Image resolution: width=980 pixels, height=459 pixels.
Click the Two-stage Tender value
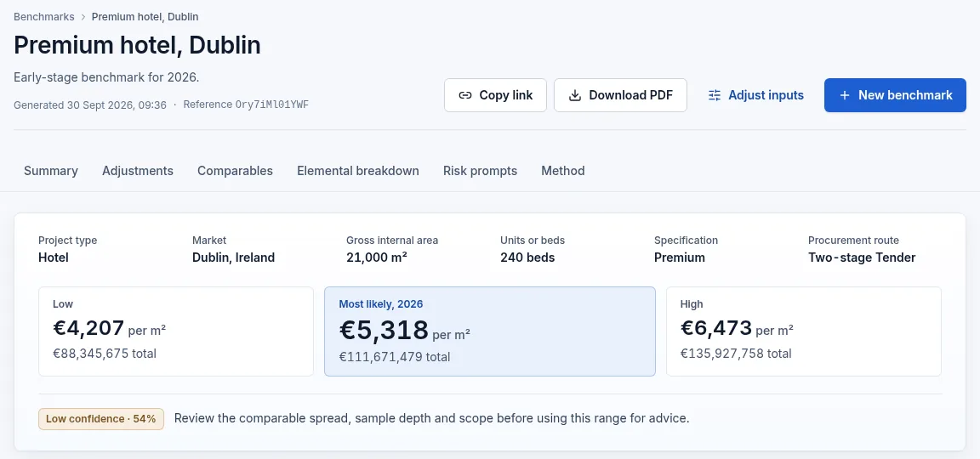(x=862, y=258)
